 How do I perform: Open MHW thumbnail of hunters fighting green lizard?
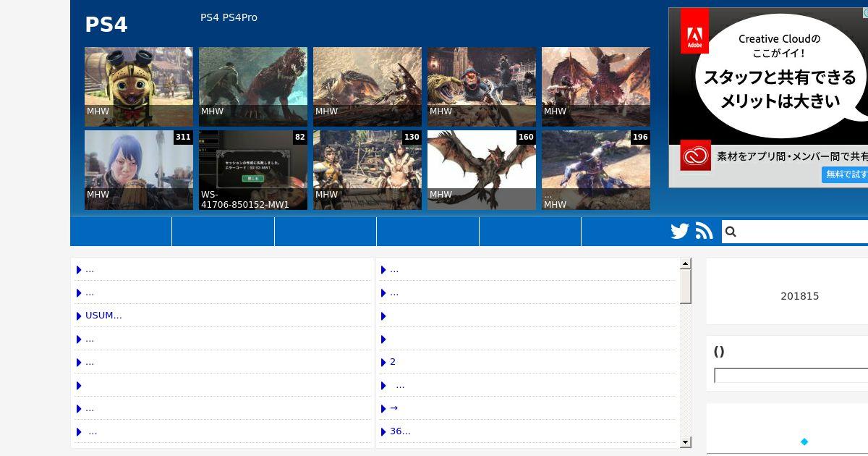click(482, 87)
